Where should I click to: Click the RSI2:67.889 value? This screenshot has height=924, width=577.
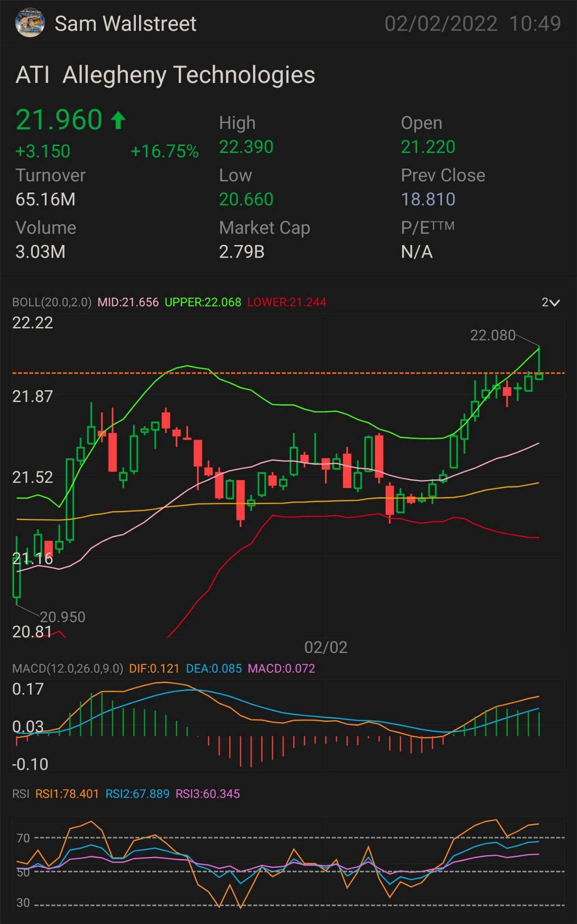(x=138, y=794)
